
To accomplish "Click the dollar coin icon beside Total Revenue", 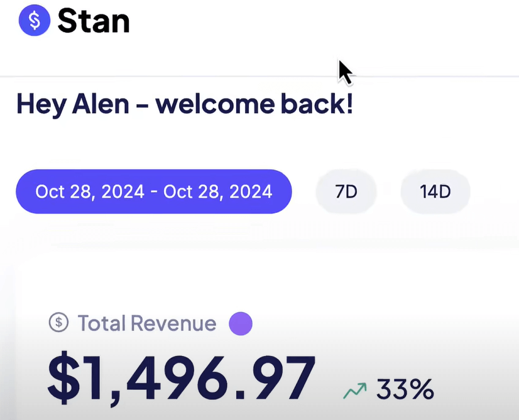I will click(58, 323).
